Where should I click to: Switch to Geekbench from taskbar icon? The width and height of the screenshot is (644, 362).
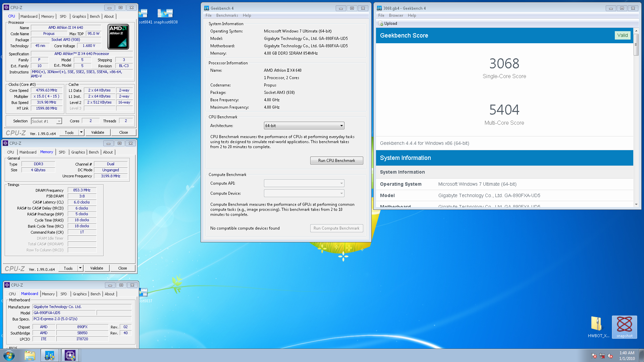50,355
